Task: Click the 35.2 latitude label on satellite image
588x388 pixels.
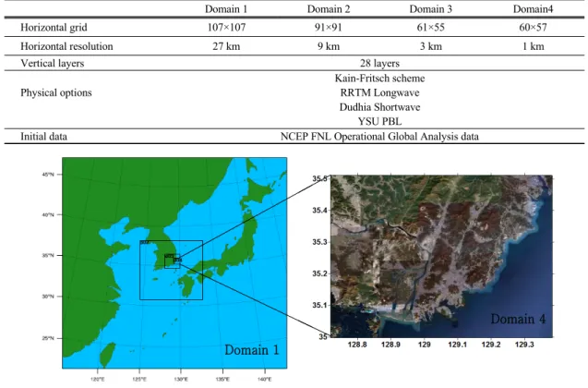Action: 319,273
